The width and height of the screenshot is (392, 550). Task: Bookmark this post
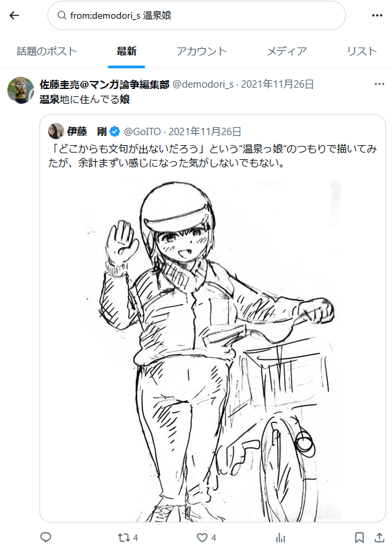[359, 537]
